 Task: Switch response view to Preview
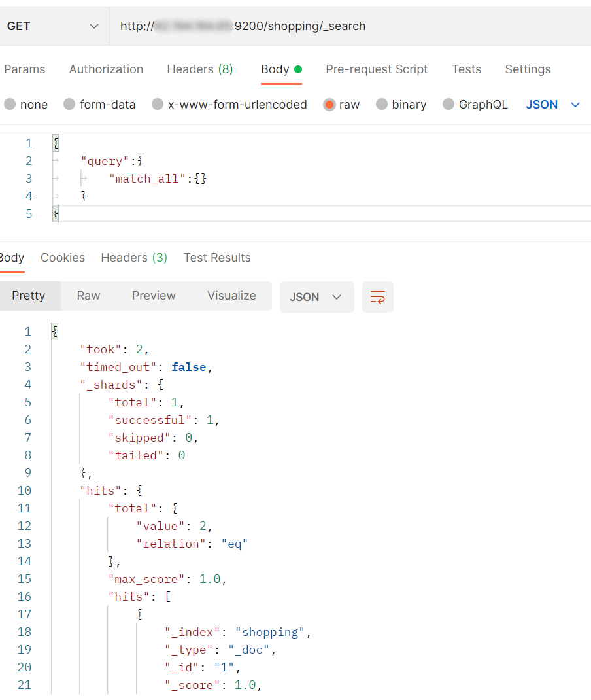[154, 296]
